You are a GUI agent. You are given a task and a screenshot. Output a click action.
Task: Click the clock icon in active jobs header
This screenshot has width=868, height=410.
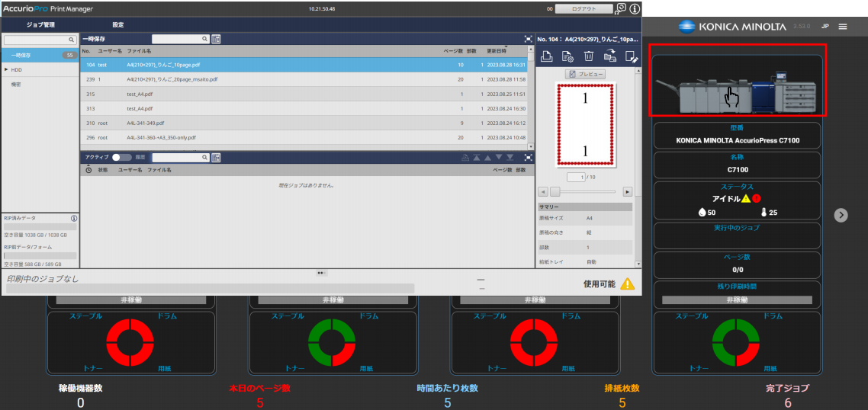click(x=89, y=170)
